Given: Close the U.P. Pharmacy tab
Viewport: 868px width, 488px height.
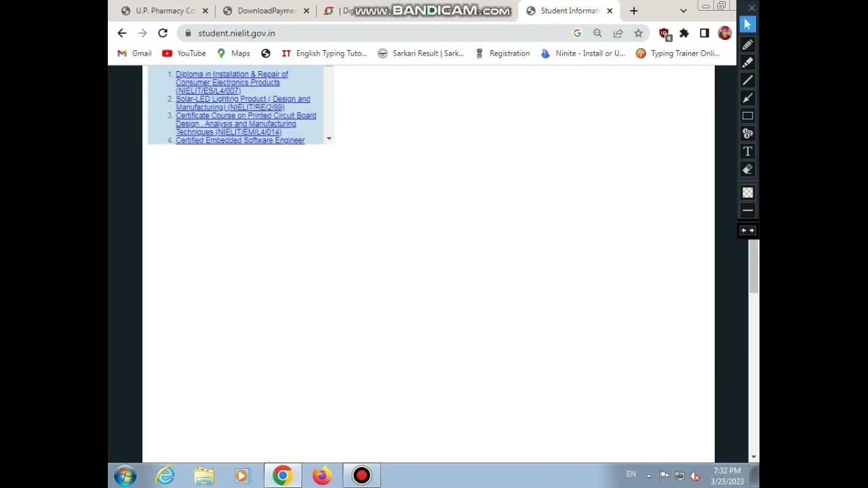Looking at the screenshot, I should point(205,11).
